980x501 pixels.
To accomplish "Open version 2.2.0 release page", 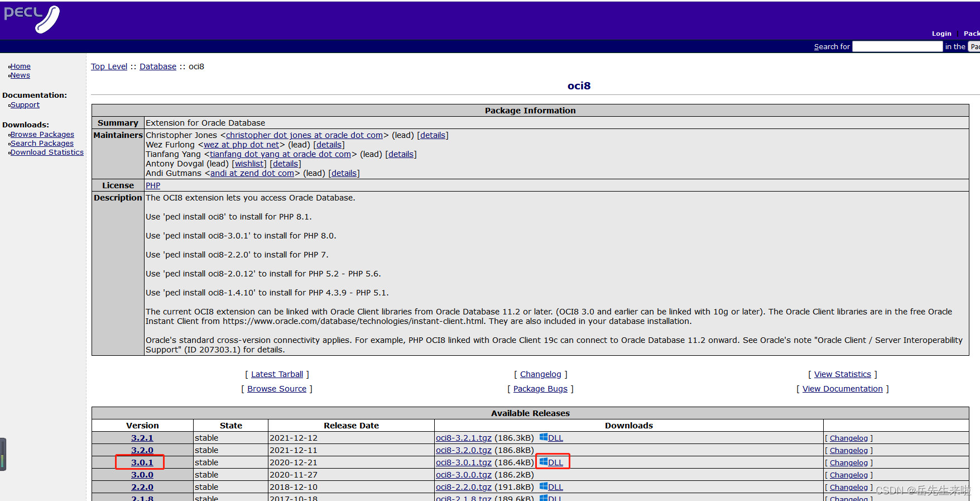I will click(x=142, y=487).
